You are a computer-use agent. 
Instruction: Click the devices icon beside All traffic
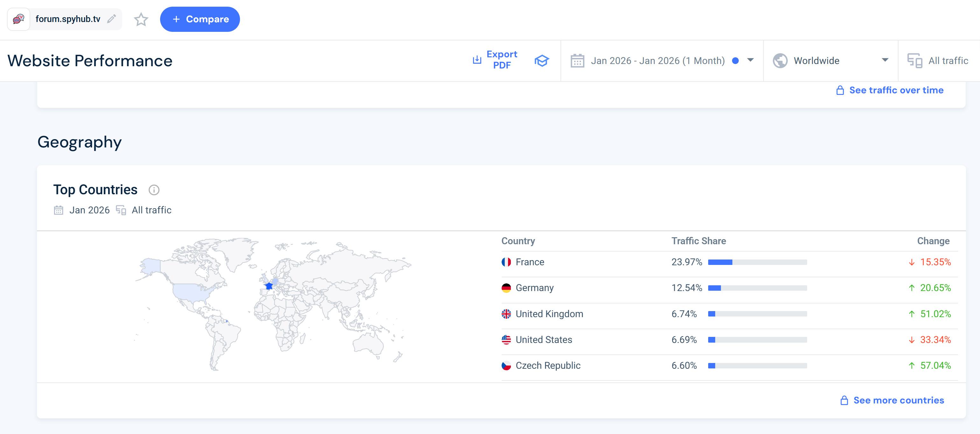pos(914,61)
